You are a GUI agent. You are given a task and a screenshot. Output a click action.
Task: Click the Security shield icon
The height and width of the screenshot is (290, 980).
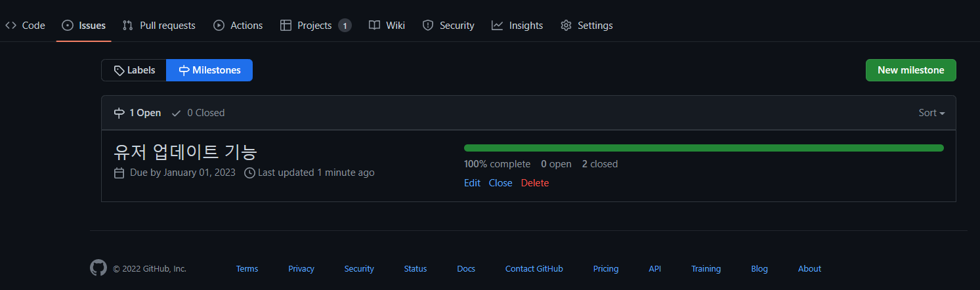pos(428,26)
